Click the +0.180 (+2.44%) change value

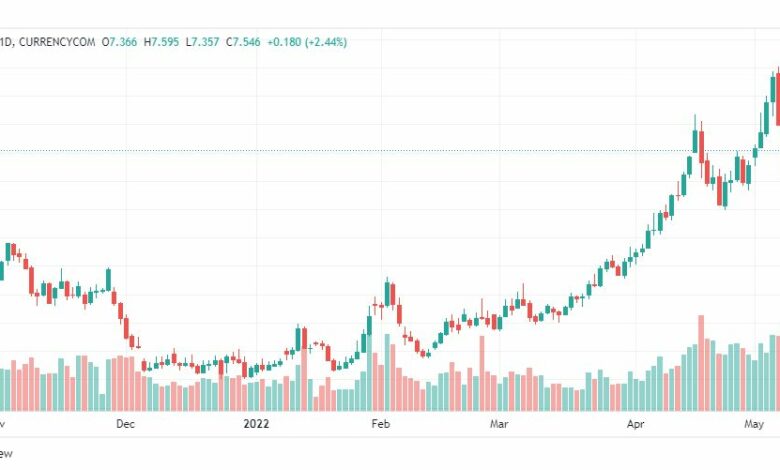pos(307,42)
